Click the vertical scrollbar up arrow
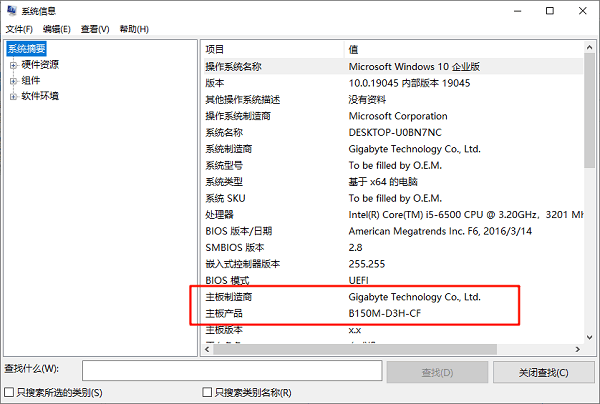Image resolution: width=600 pixels, height=404 pixels. click(589, 47)
